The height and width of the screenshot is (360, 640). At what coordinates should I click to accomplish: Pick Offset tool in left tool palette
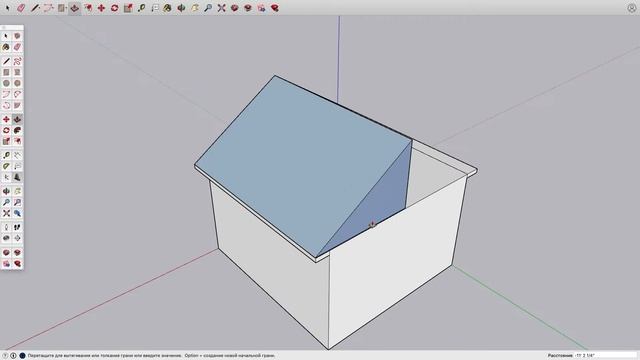click(x=17, y=141)
